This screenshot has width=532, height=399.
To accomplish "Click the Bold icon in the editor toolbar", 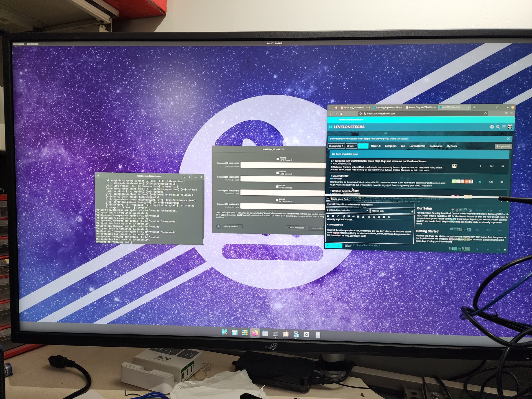I will click(333, 216).
